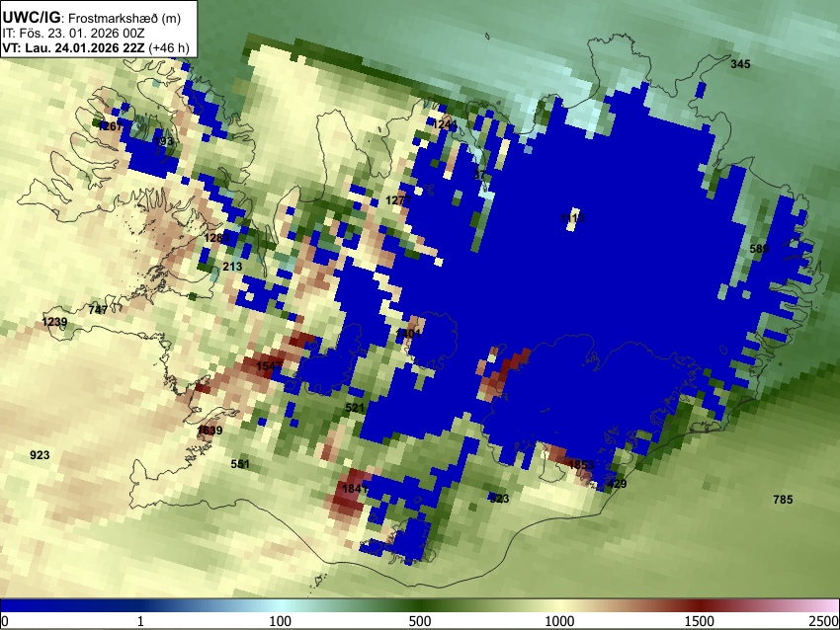This screenshot has width=840, height=630.
Task: Click the map value 551
Action: 240,464
